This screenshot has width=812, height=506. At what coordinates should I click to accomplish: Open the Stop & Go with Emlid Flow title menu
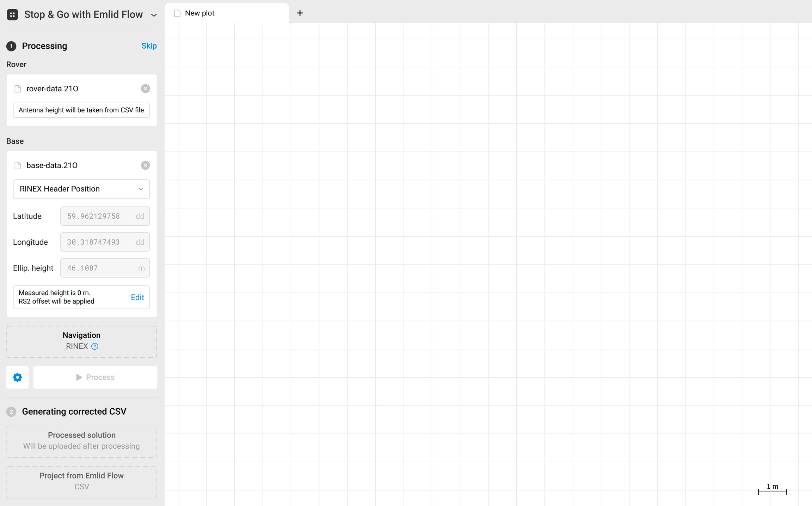point(83,14)
